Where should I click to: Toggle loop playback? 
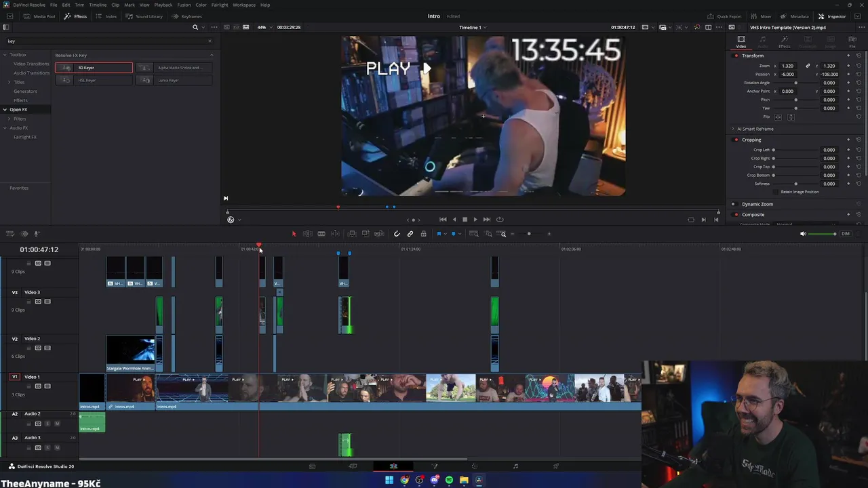[500, 220]
